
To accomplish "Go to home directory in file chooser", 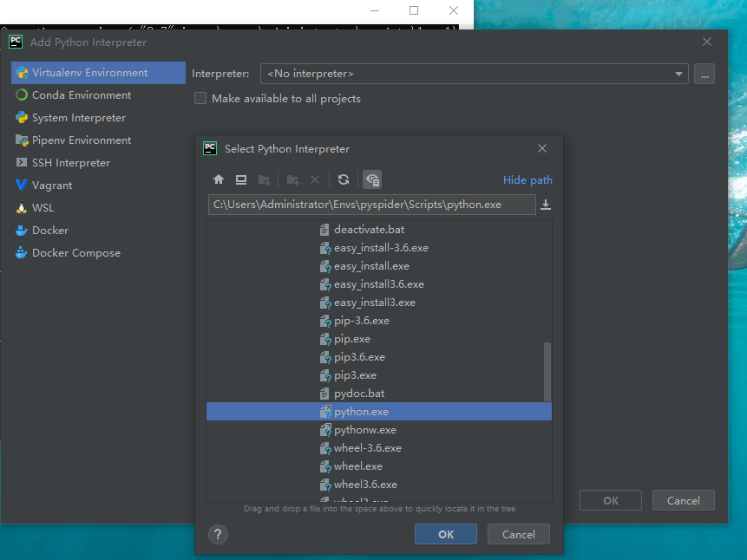I will (x=219, y=179).
